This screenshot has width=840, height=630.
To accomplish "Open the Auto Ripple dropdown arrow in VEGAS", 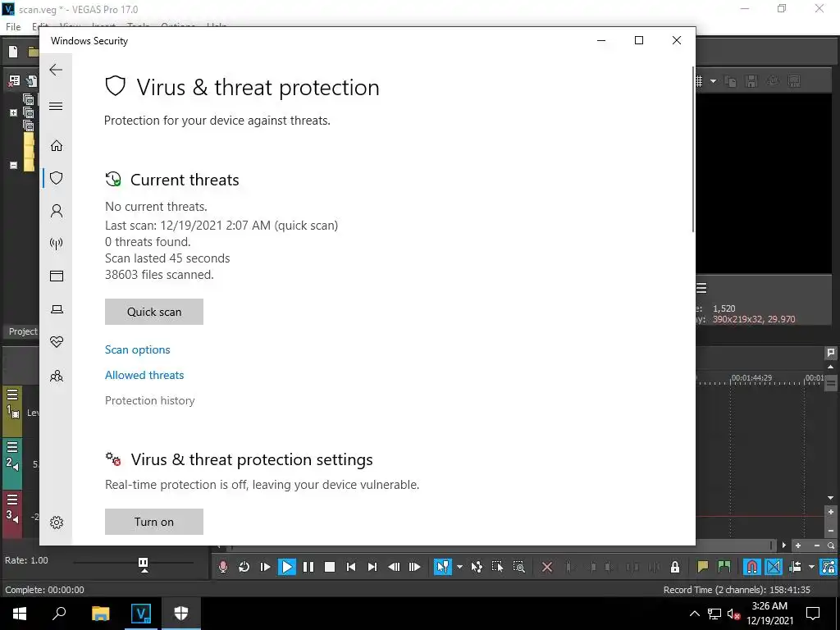I will coord(811,567).
